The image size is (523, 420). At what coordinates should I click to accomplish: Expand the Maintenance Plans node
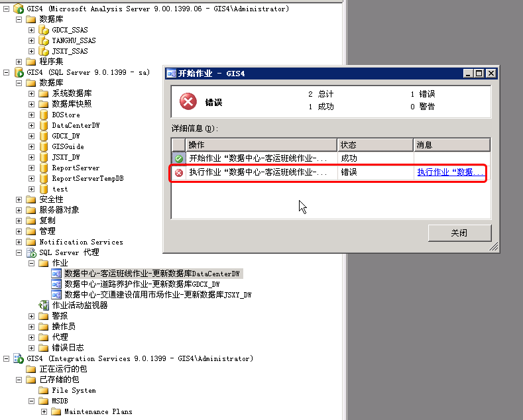pos(44,411)
